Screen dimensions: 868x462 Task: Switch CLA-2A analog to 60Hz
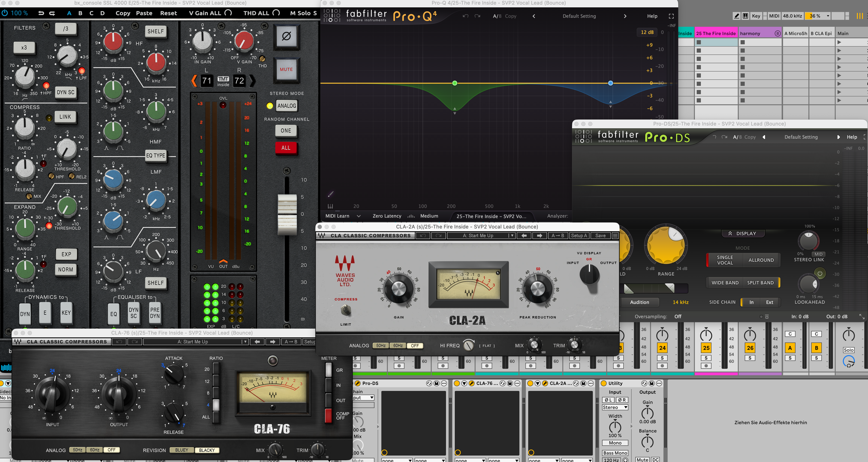398,345
